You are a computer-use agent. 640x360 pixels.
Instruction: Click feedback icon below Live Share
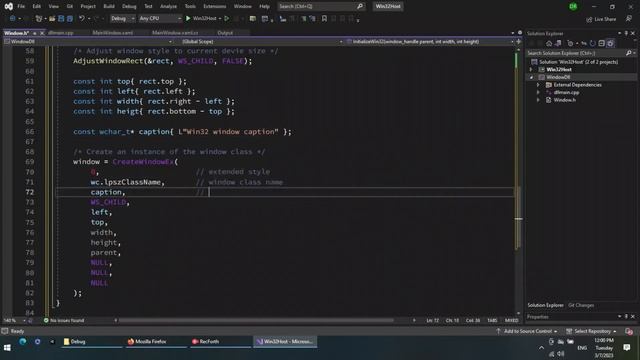(629, 19)
